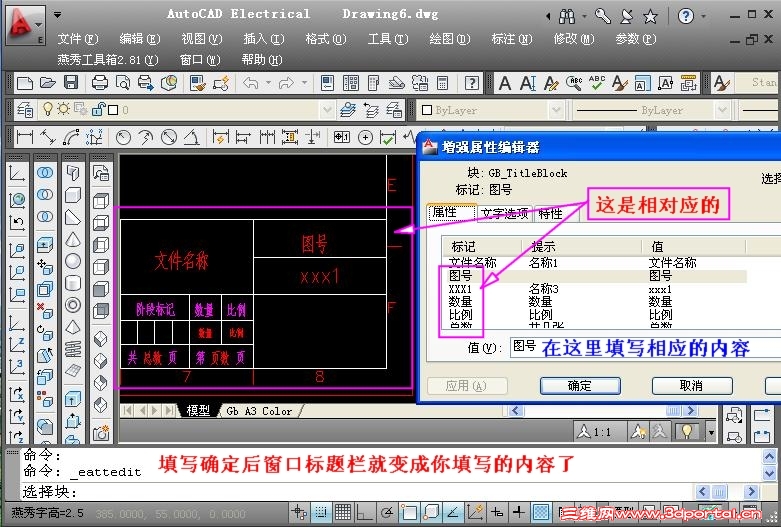
Task: Toggle Ortho mode in status bar
Action: point(365,512)
